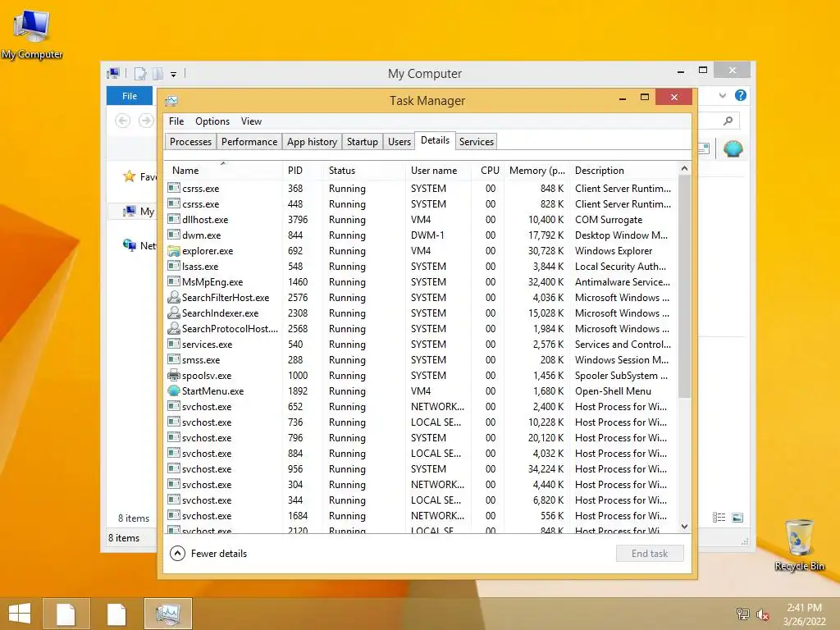840x630 pixels.
Task: Click the Windows Start button
Action: click(x=20, y=614)
